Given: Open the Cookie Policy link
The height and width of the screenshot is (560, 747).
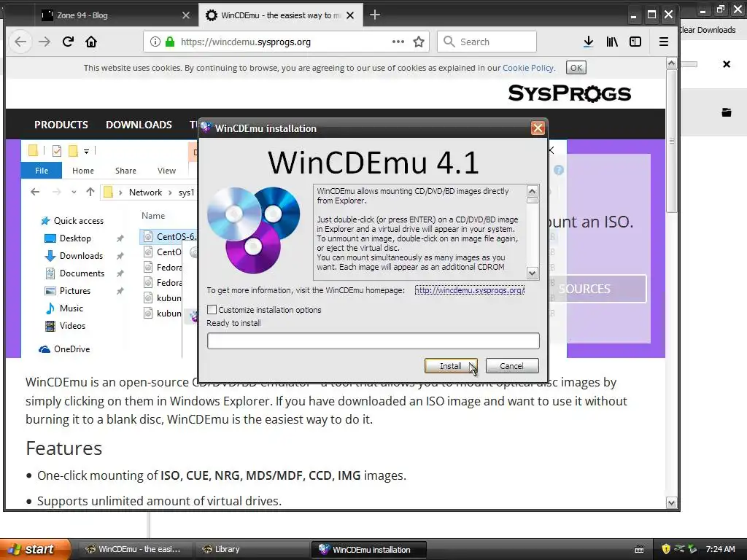Looking at the screenshot, I should tap(528, 68).
